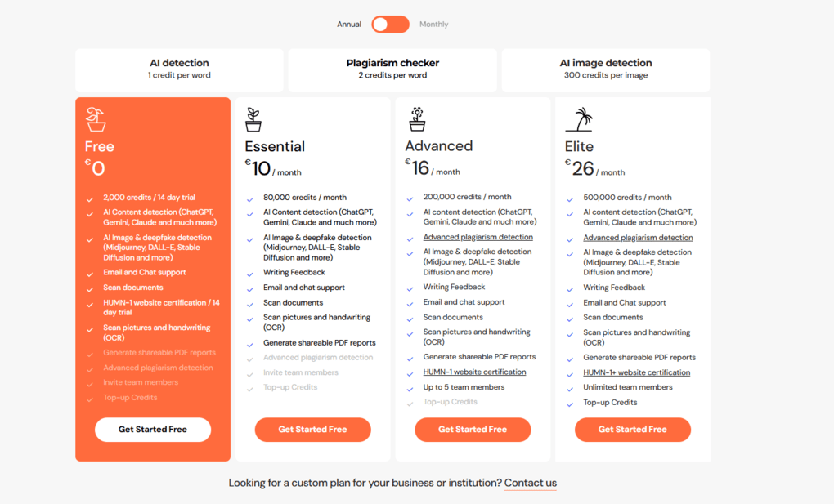This screenshot has height=504, width=834.
Task: Open Advanced plan's HUMN-1 website certification link
Action: [x=474, y=372]
